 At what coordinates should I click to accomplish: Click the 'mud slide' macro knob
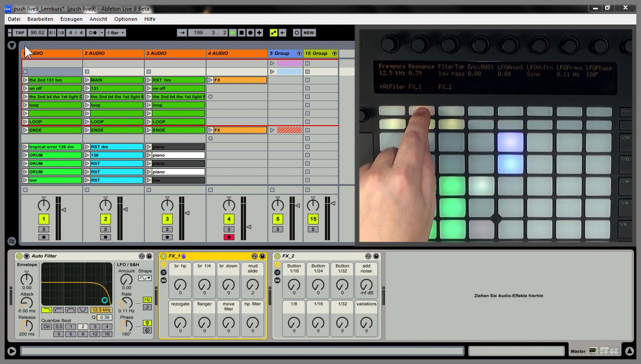tap(253, 285)
